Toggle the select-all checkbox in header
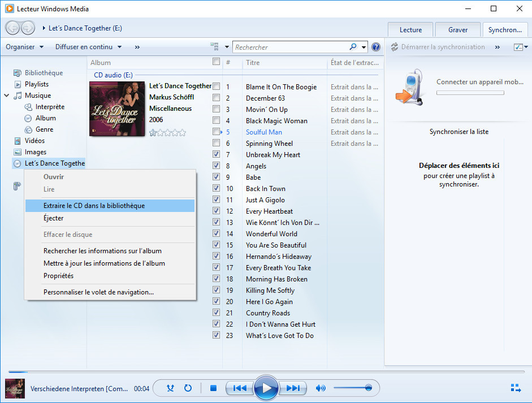Screen dimensions: 532x403 point(216,62)
